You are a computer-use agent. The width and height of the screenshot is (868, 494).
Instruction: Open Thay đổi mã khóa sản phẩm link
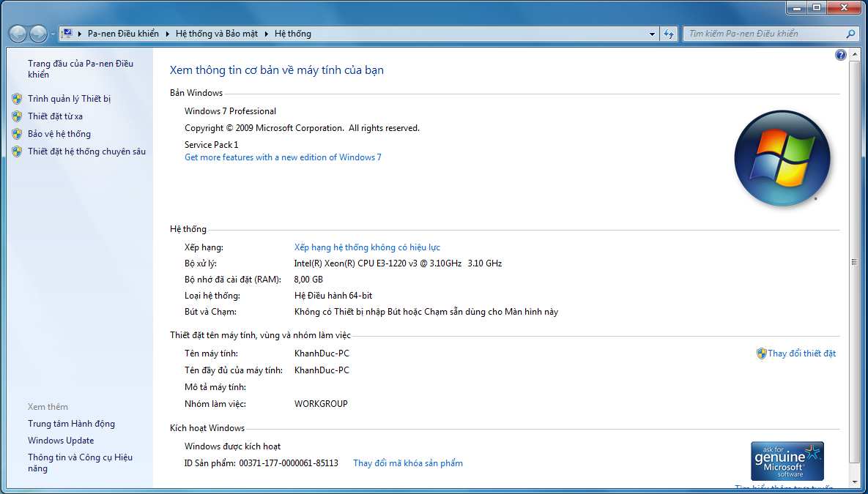point(407,463)
